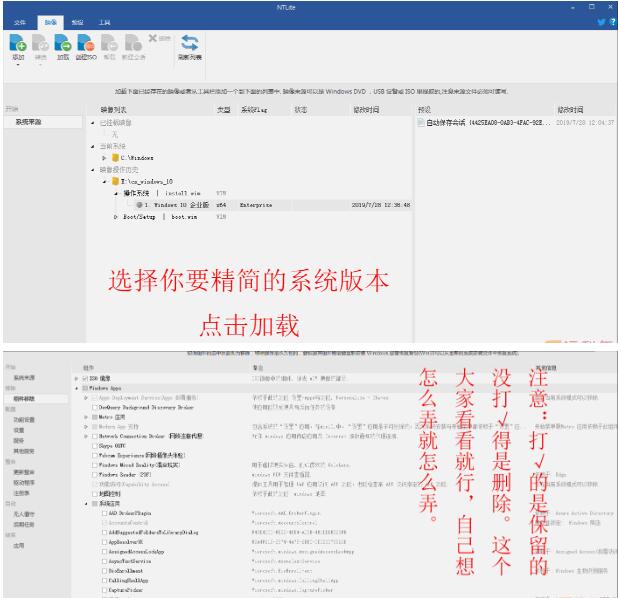Sort by the 预设 column header

click(x=424, y=110)
